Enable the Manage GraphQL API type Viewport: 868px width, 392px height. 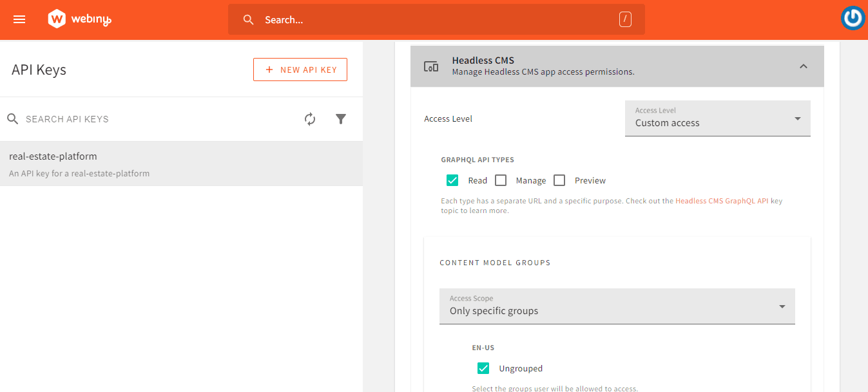pyautogui.click(x=501, y=180)
